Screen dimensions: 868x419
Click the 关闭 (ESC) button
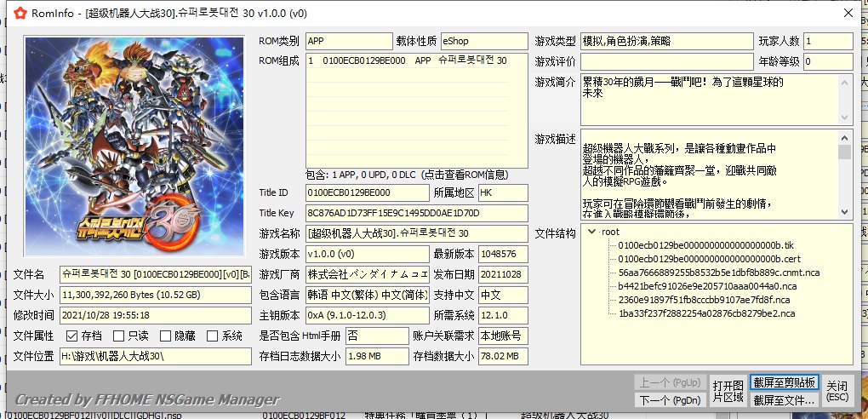click(x=837, y=391)
